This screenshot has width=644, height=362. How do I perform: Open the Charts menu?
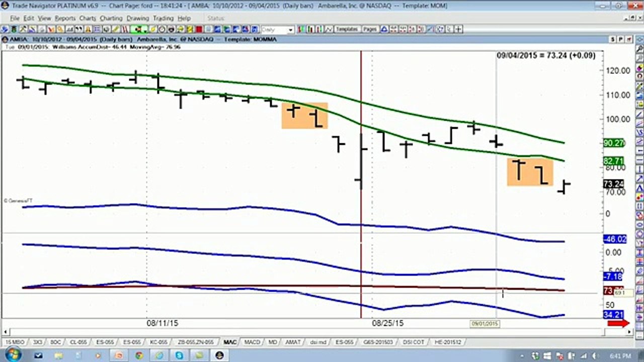(x=88, y=18)
